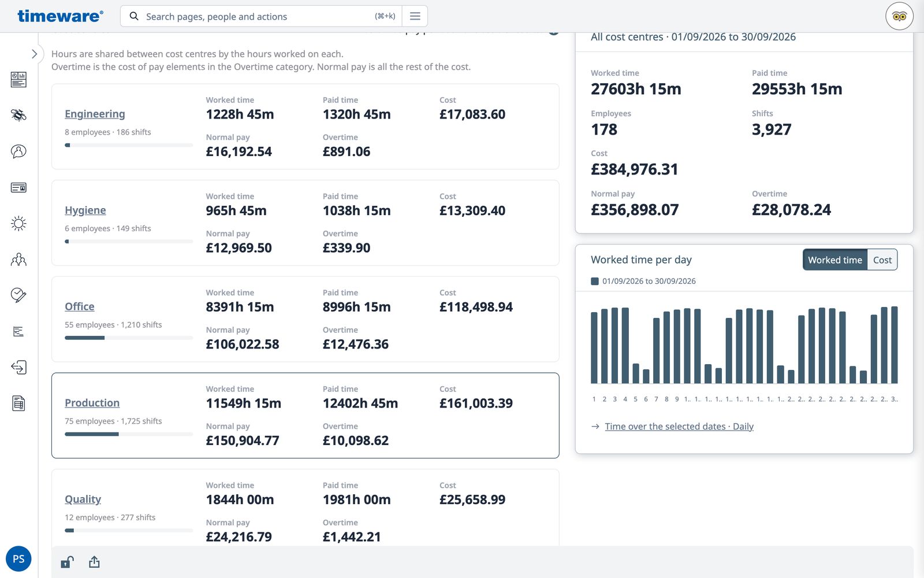Switch chart to Worked time view
924x578 pixels.
[834, 260]
